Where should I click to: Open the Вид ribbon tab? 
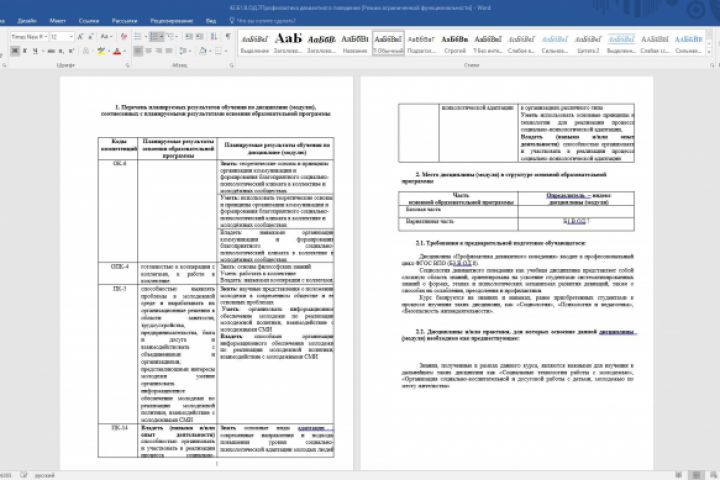point(211,21)
